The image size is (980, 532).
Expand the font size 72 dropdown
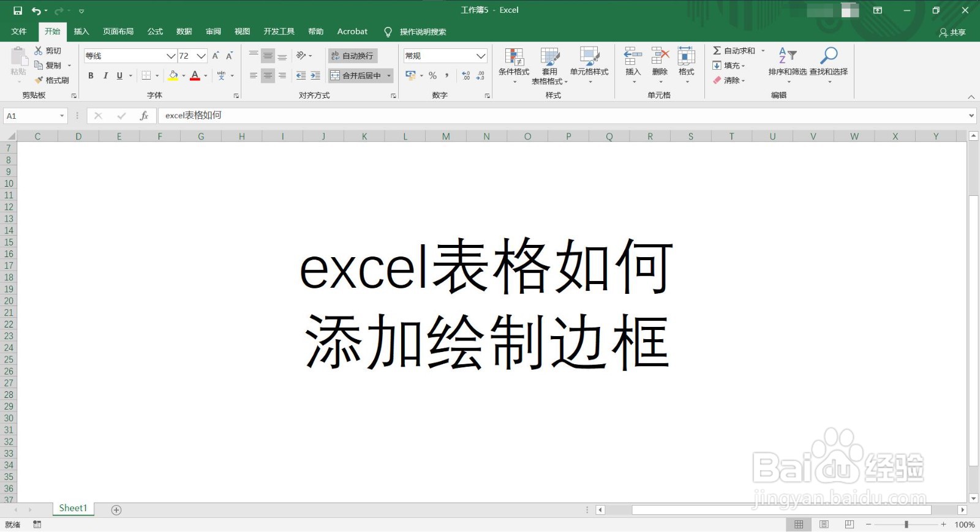pyautogui.click(x=201, y=56)
